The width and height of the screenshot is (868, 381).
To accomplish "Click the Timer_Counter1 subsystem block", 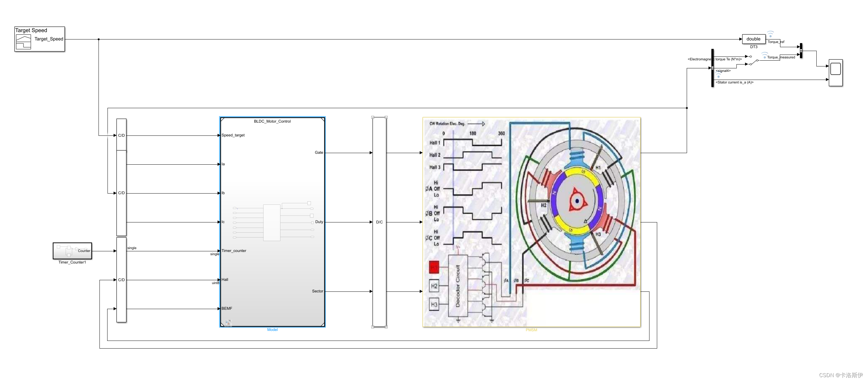I will [72, 251].
